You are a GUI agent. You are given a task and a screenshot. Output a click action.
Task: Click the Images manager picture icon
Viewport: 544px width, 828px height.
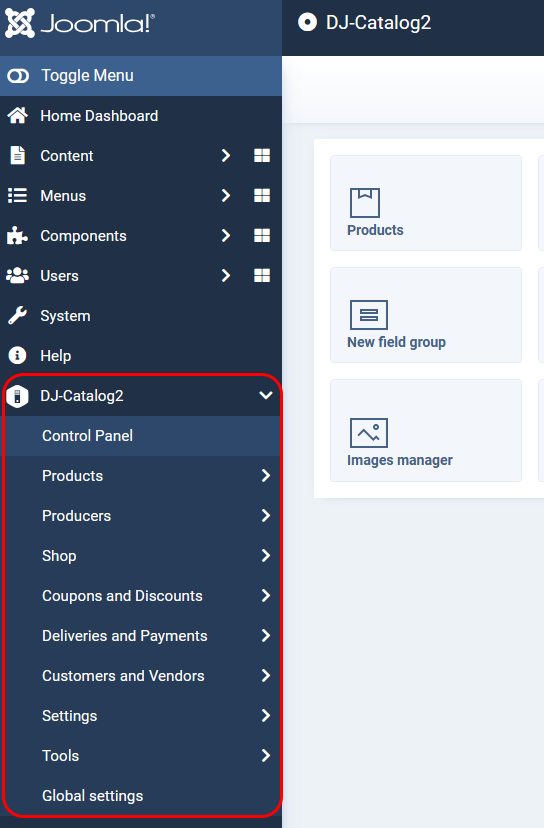point(369,433)
